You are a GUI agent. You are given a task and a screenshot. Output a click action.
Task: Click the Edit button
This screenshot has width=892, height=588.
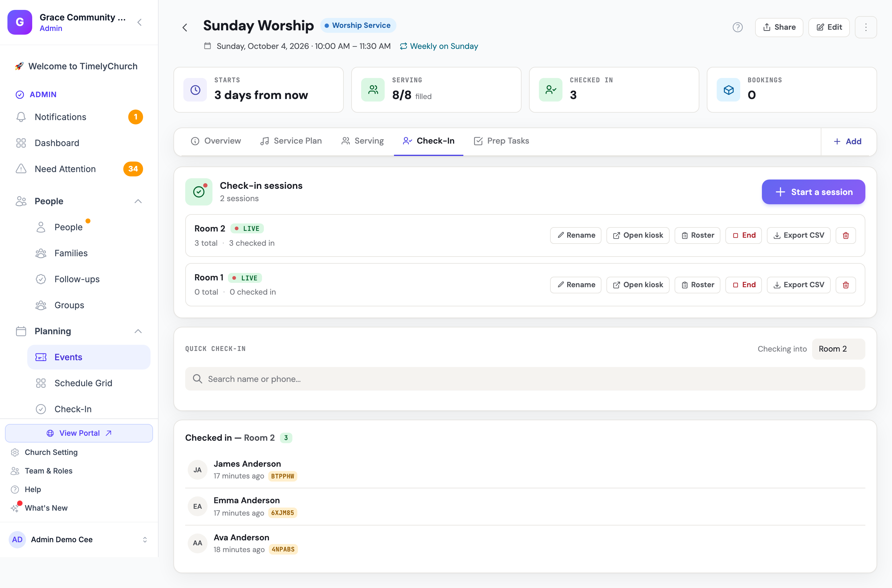pos(829,27)
